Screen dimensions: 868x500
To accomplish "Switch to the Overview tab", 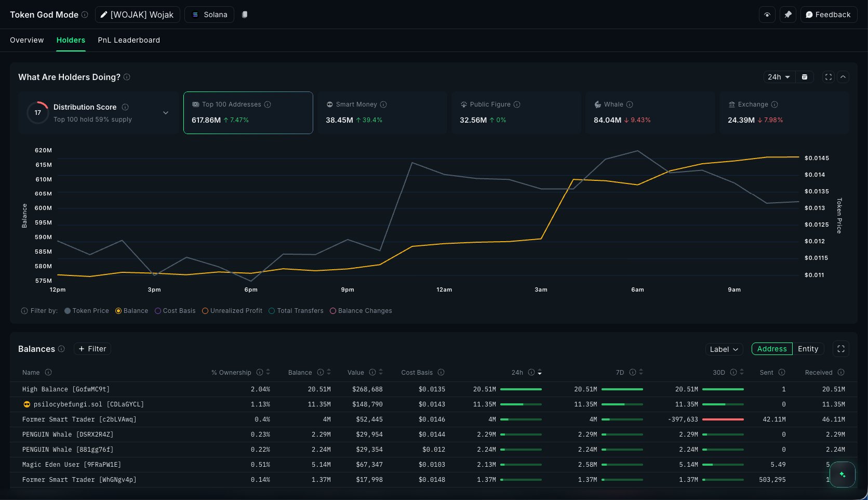I will (27, 40).
